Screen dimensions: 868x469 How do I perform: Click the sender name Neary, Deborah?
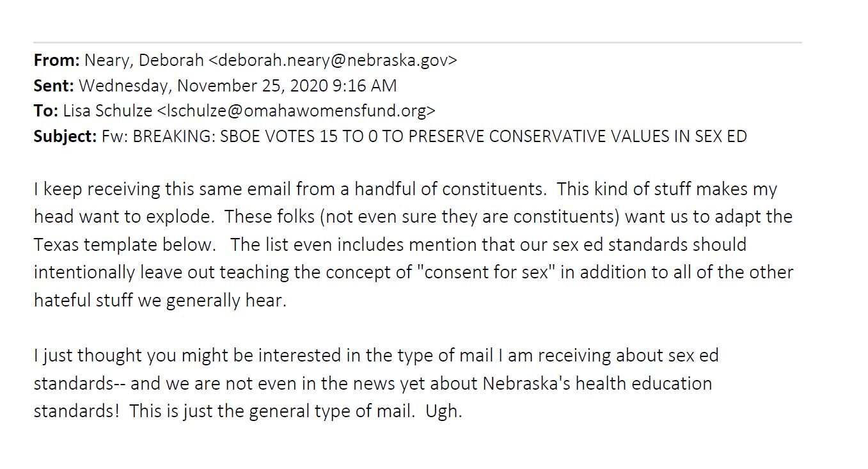pyautogui.click(x=144, y=60)
